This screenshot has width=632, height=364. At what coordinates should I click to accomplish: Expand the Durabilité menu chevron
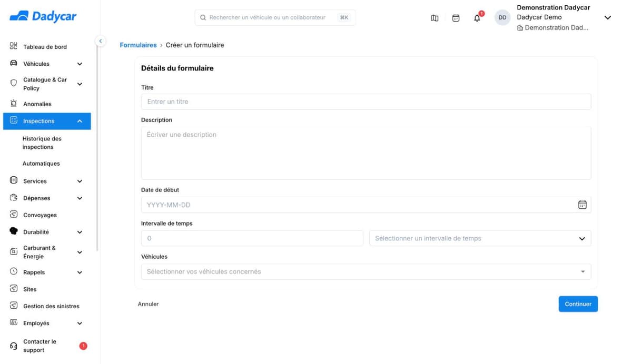[80, 232]
